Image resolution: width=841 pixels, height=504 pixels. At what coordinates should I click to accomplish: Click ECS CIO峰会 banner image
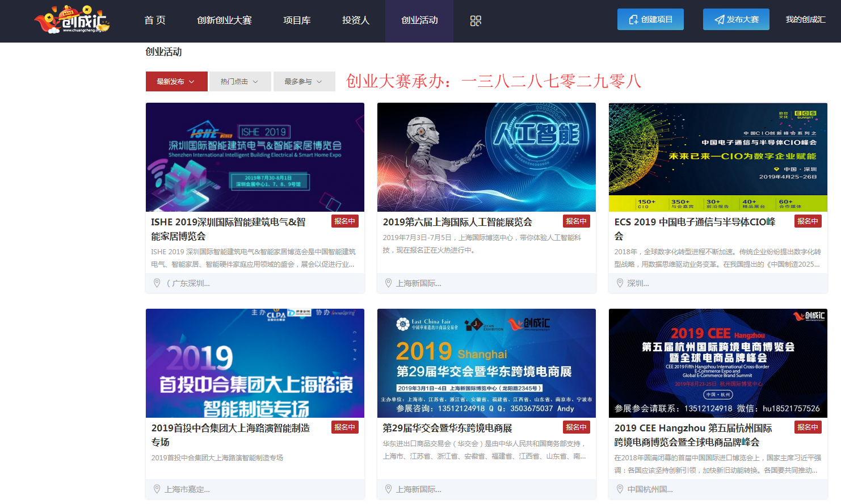pos(718,157)
